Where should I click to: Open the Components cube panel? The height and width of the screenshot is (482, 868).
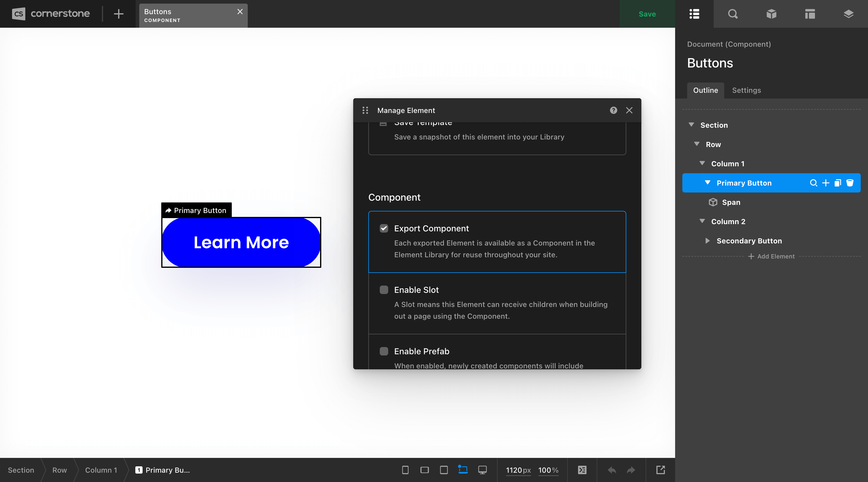click(771, 14)
